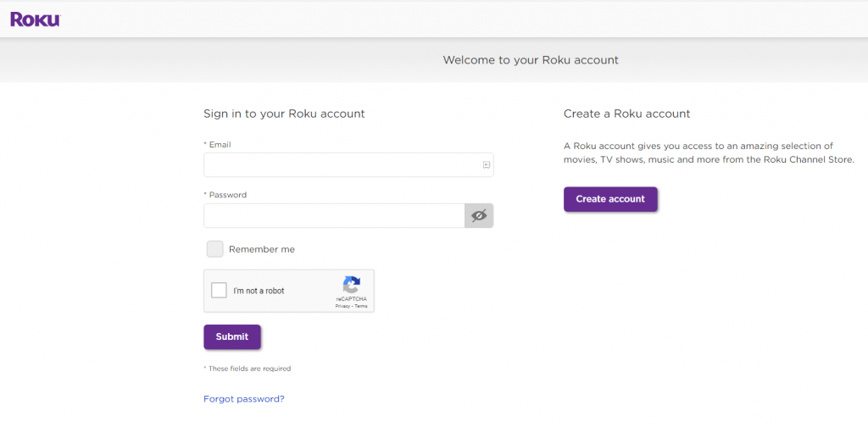This screenshot has height=433, width=868.
Task: Open the reCAPTCHA Terms link
Action: click(361, 306)
